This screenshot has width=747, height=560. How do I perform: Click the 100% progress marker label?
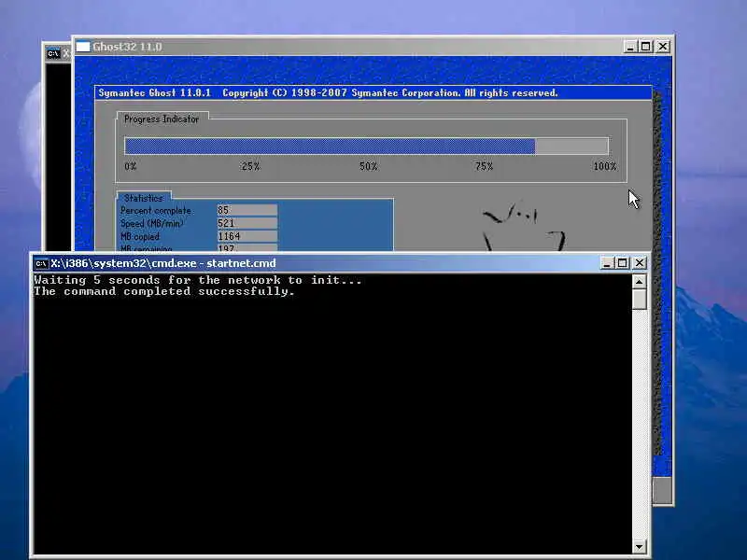pos(605,166)
